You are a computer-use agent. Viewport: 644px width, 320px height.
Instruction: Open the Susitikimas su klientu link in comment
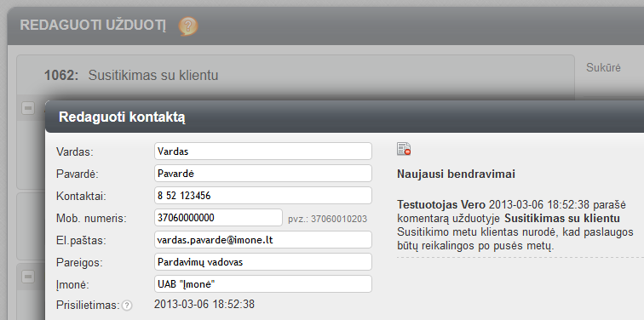tap(562, 218)
